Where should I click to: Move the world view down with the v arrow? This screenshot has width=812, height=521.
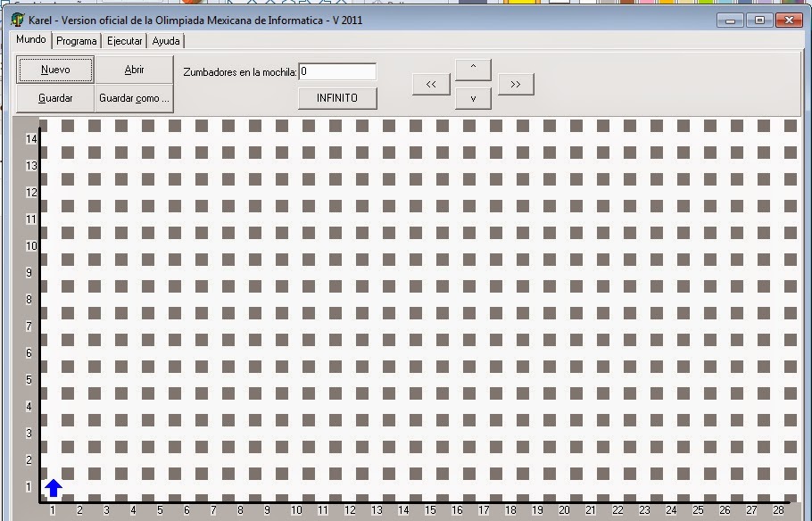(473, 97)
